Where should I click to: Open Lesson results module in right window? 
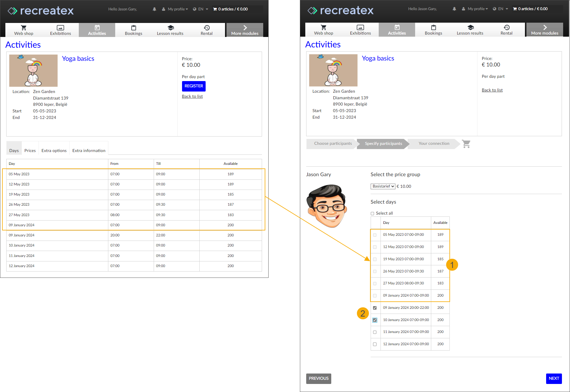[x=470, y=30]
